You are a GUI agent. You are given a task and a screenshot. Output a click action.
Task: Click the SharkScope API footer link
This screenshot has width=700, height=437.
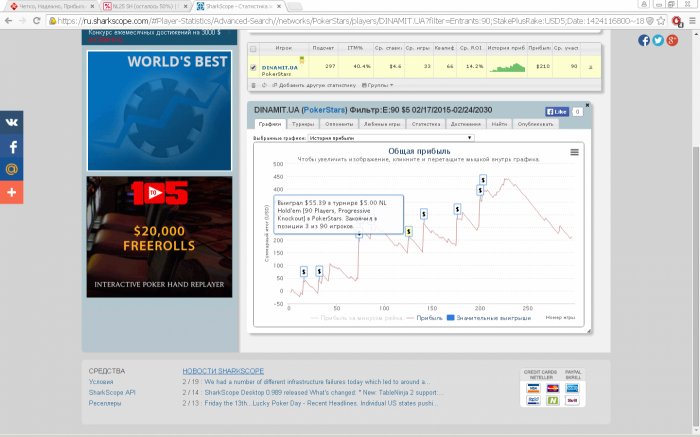click(112, 392)
